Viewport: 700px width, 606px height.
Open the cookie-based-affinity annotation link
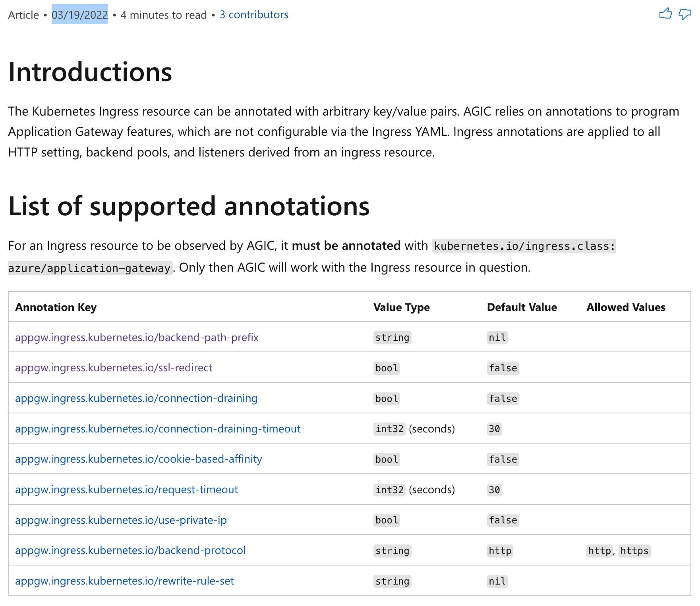pyautogui.click(x=138, y=459)
